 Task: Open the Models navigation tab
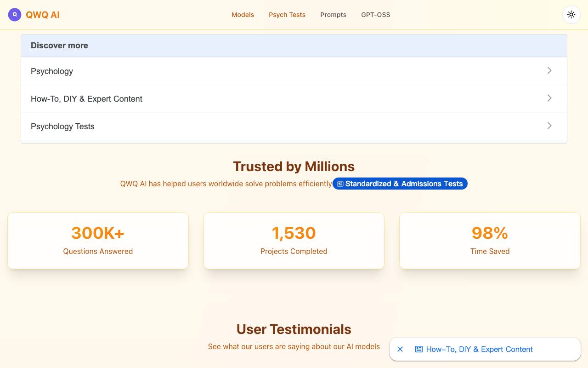[x=243, y=15]
